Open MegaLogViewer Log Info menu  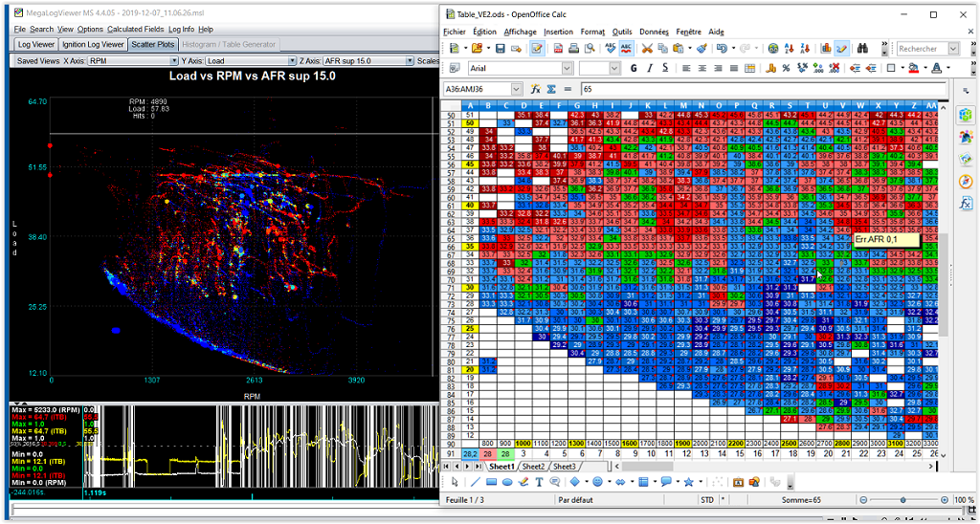click(181, 29)
